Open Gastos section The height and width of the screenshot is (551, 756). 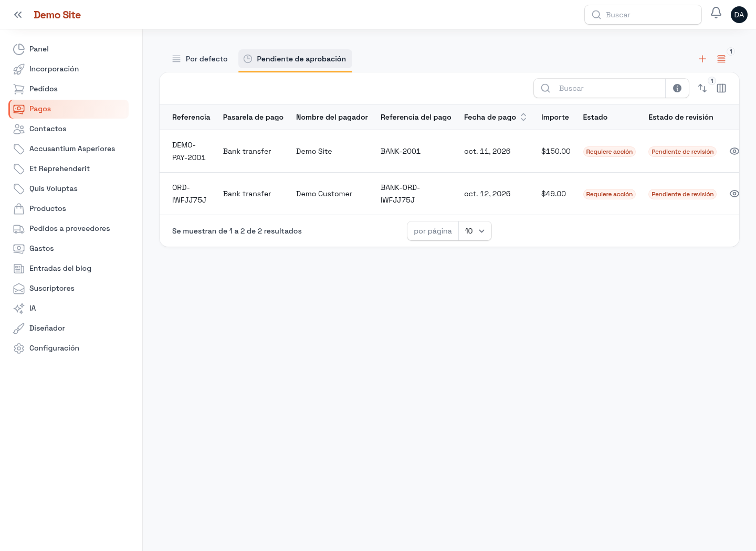(x=69, y=248)
